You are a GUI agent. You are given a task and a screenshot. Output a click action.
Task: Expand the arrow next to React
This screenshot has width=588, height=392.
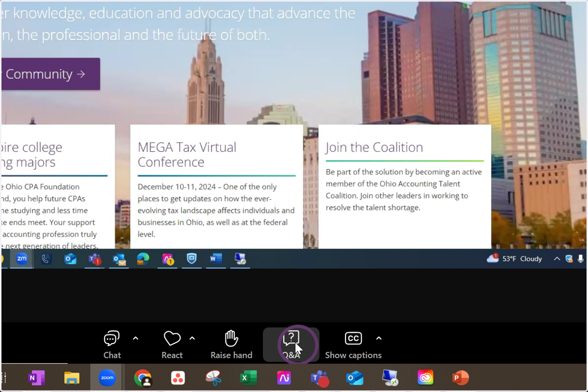pos(192,338)
